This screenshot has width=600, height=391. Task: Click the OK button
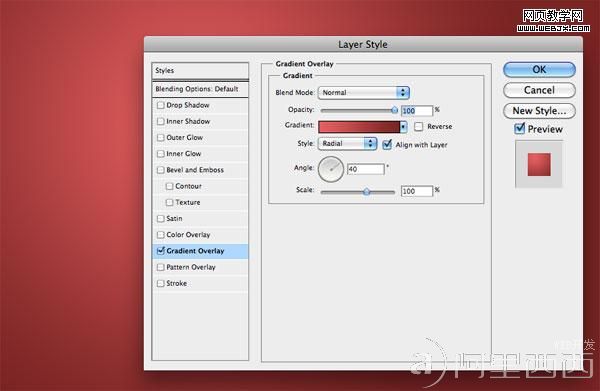[539, 70]
